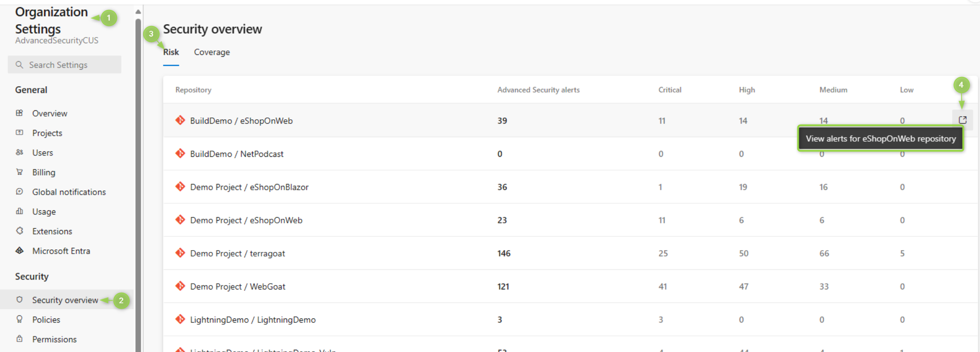
Task: Click the Overview icon in General section
Action: pos(19,113)
